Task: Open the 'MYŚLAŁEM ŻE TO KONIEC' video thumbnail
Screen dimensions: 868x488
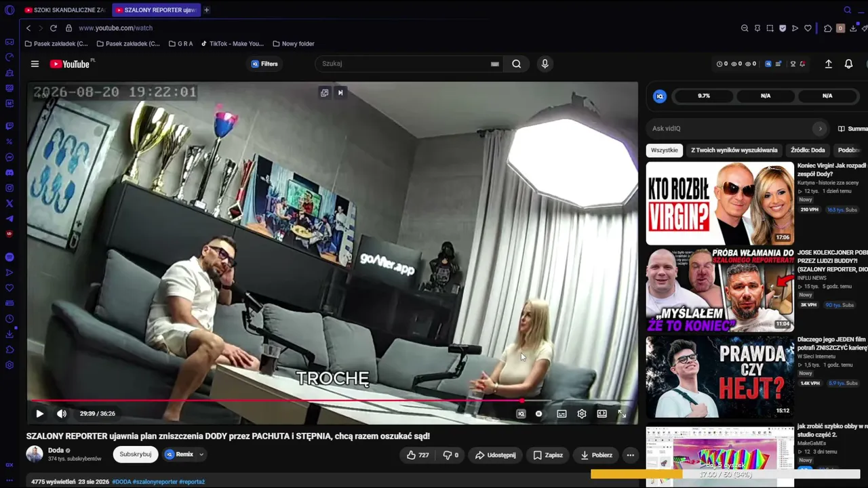Action: 720,290
